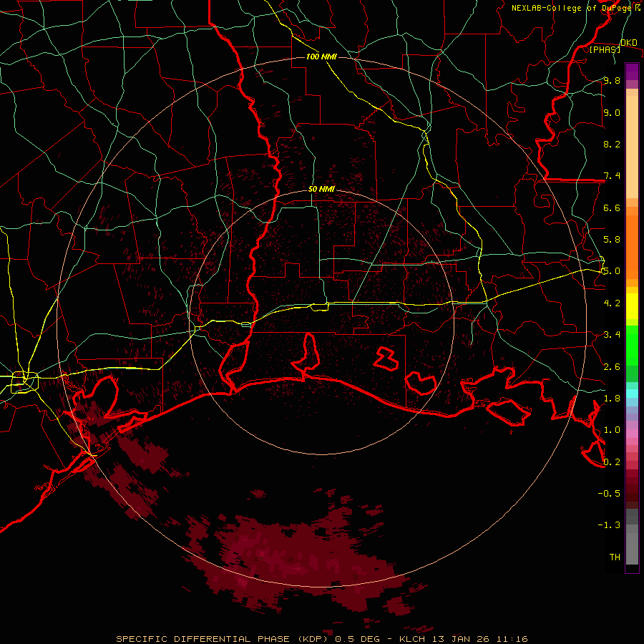Click the DKD product label

628,43
